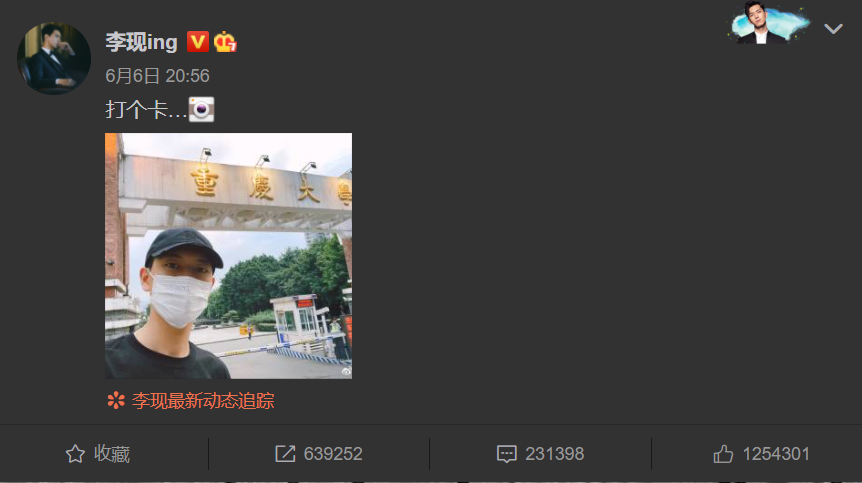This screenshot has width=862, height=483.
Task: Click the super topic flower icon
Action: pos(116,400)
